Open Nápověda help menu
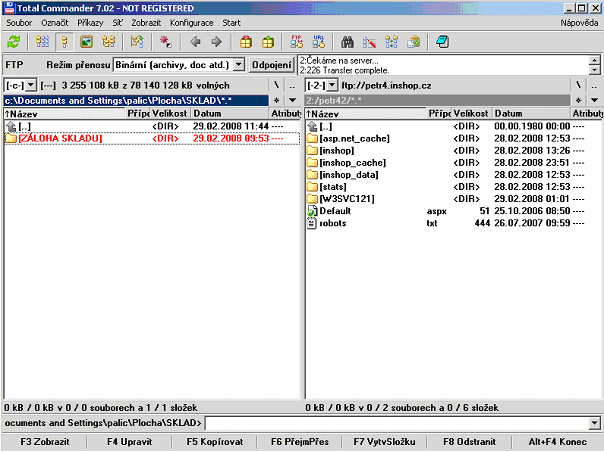 tap(579, 23)
